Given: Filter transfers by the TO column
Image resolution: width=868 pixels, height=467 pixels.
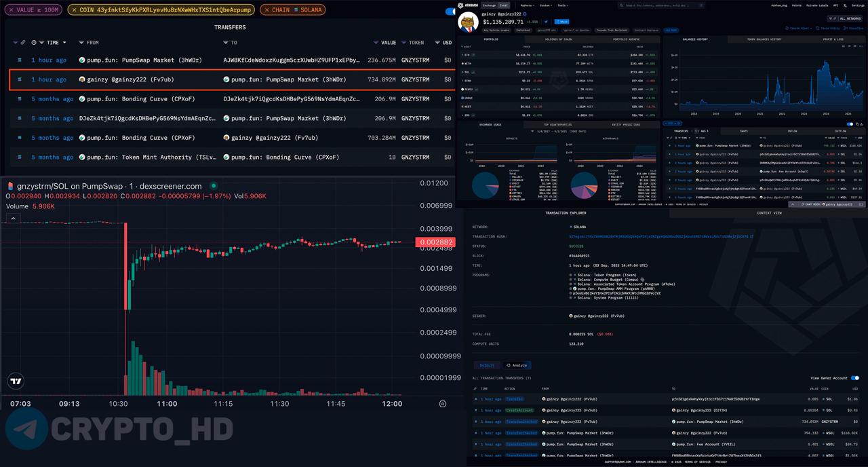Looking at the screenshot, I should coord(226,43).
